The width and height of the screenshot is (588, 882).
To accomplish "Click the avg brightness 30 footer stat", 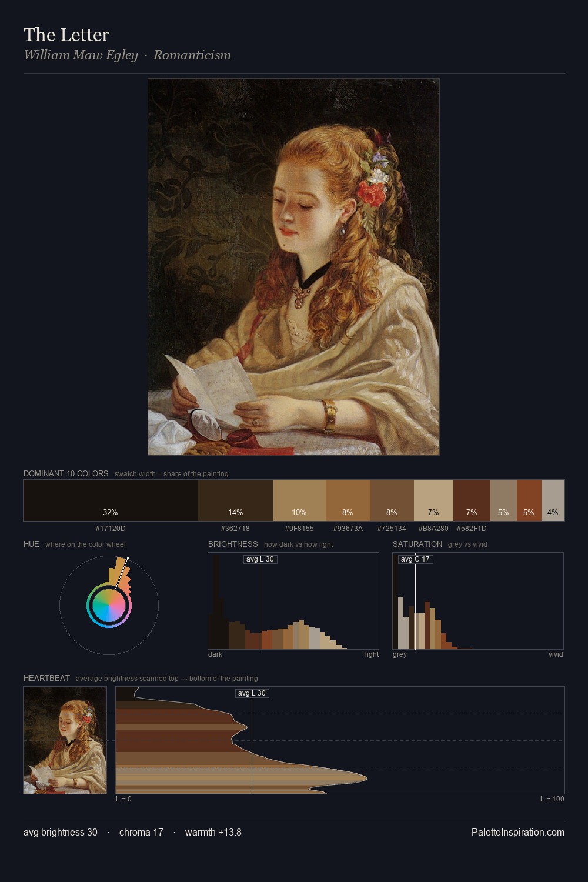I will coord(61,833).
